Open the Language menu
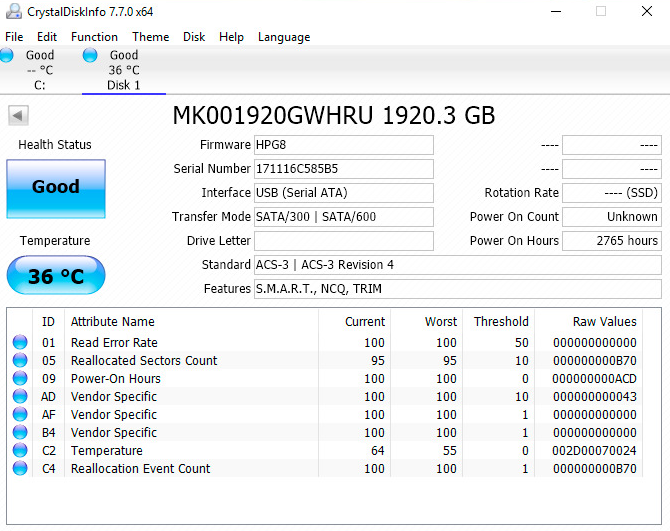Image resolution: width=670 pixels, height=531 pixels. coord(284,37)
